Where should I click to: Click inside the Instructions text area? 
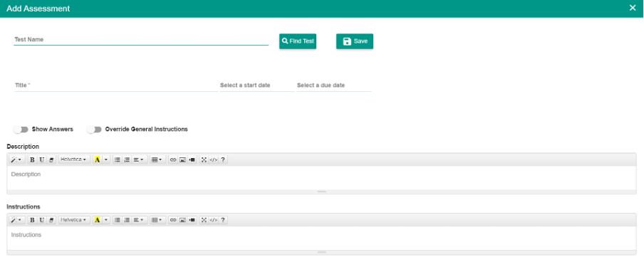tap(321, 238)
